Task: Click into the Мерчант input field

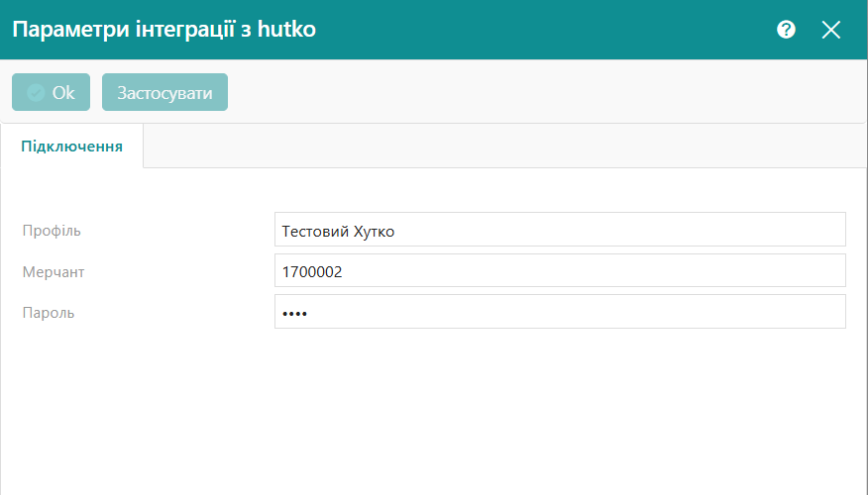Action: 559,270
